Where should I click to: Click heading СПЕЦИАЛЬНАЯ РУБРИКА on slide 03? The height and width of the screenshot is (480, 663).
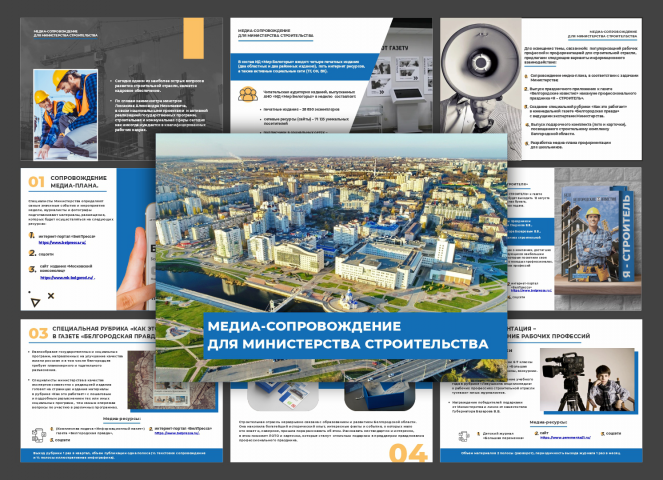[x=104, y=332]
